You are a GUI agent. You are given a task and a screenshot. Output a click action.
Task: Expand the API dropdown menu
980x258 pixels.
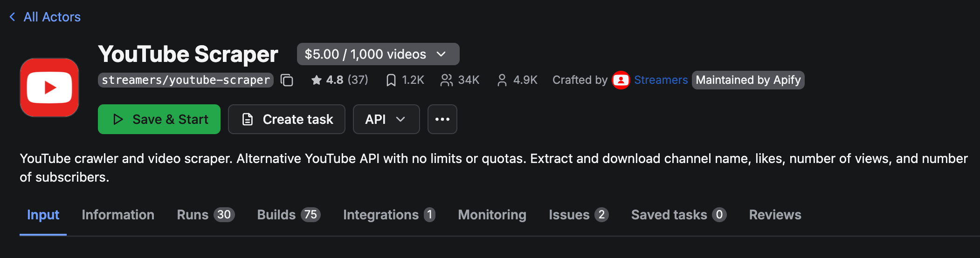coord(386,119)
